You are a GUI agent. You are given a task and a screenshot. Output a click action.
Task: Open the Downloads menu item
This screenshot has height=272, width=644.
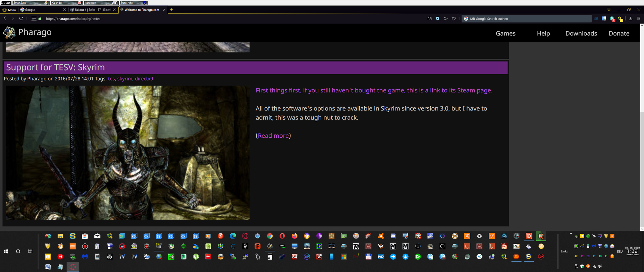click(x=581, y=33)
